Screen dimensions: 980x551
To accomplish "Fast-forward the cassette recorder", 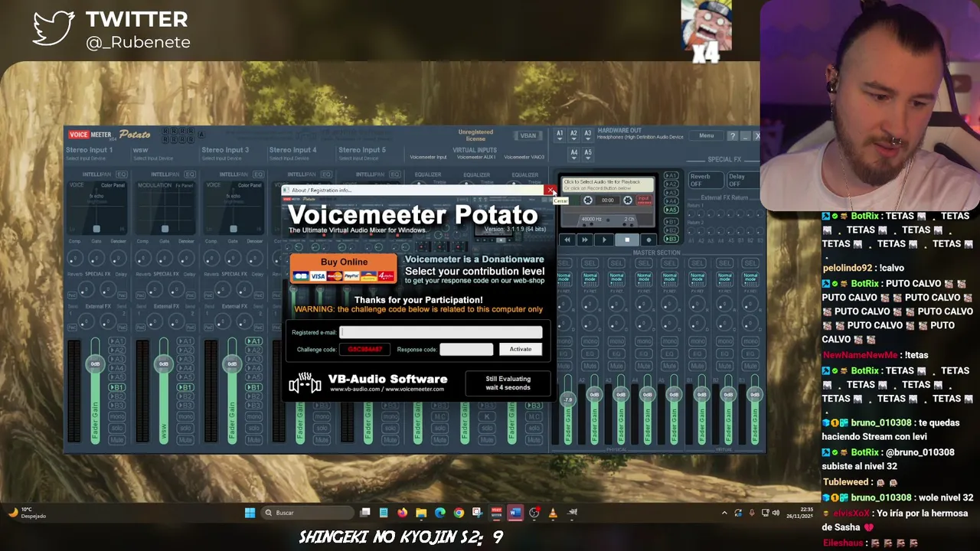I will (x=585, y=240).
